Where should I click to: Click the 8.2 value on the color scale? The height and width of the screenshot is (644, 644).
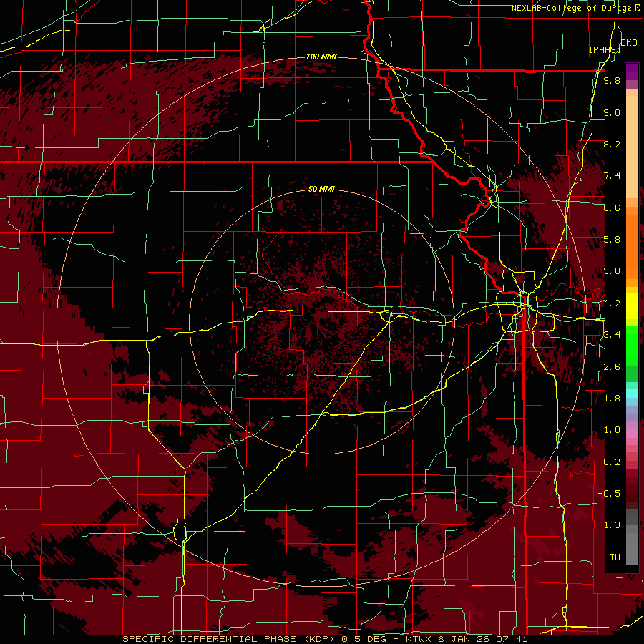612,144
